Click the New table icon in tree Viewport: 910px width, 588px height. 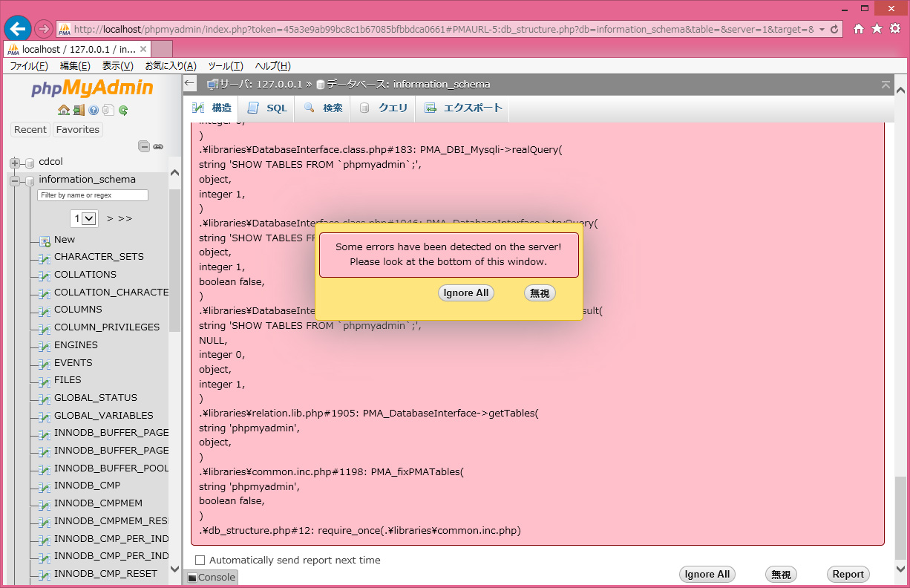tap(45, 240)
